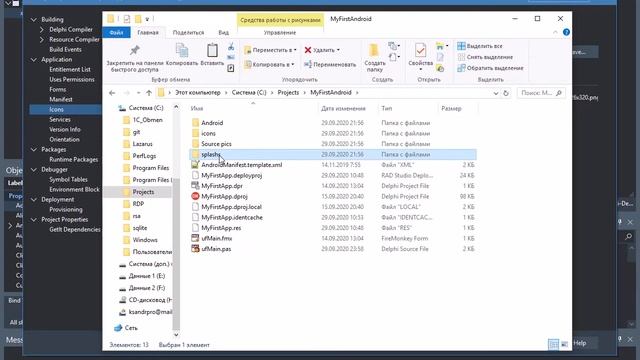Screen dimensions: 640x360
Task: Select MyFirstApp.dpr file icon
Action: tap(195, 186)
